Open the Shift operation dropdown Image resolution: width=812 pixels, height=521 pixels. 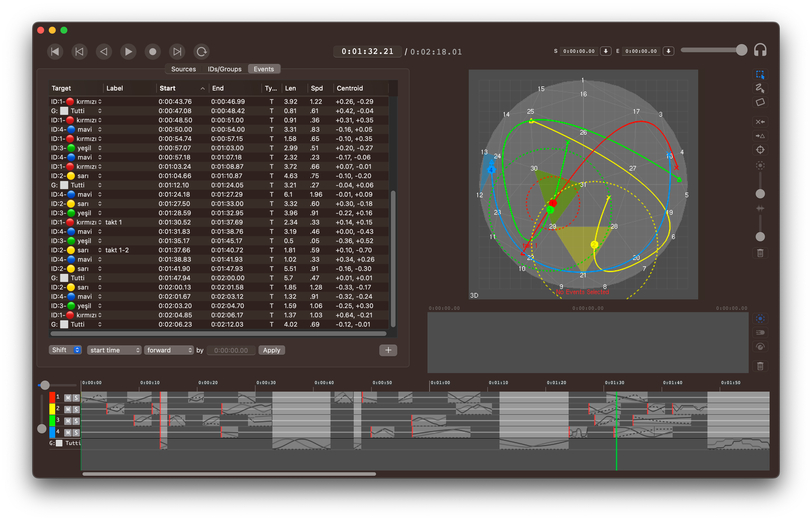click(x=65, y=350)
